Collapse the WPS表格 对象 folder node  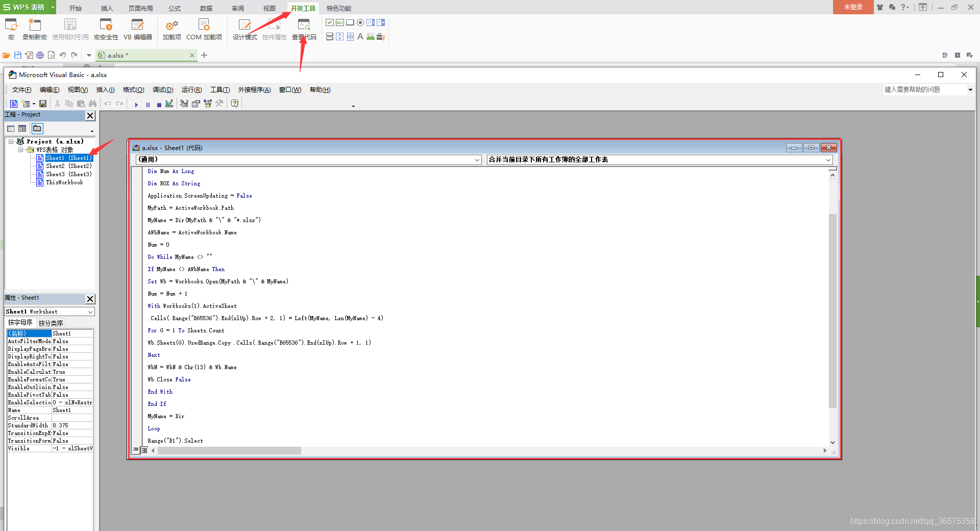coord(21,150)
